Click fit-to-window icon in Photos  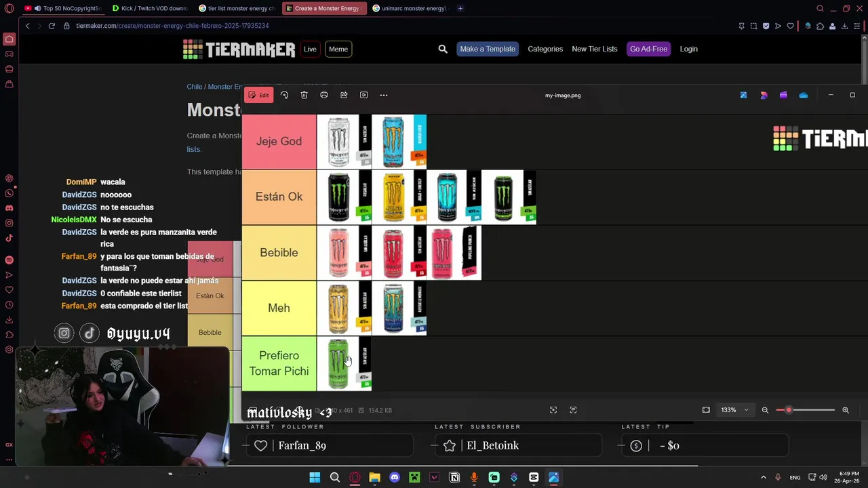706,410
